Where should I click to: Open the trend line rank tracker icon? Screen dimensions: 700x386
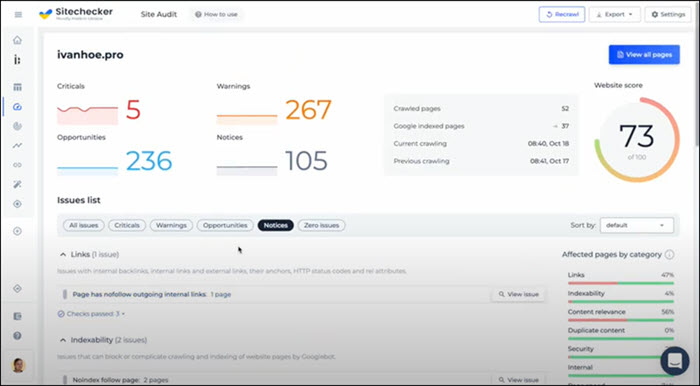(x=17, y=145)
